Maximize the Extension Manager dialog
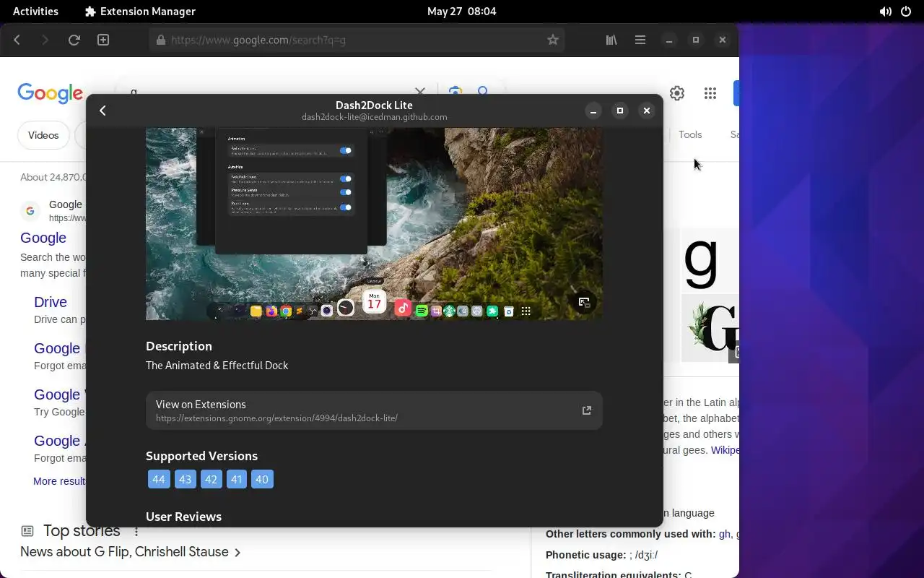Image resolution: width=924 pixels, height=578 pixels. click(x=620, y=111)
